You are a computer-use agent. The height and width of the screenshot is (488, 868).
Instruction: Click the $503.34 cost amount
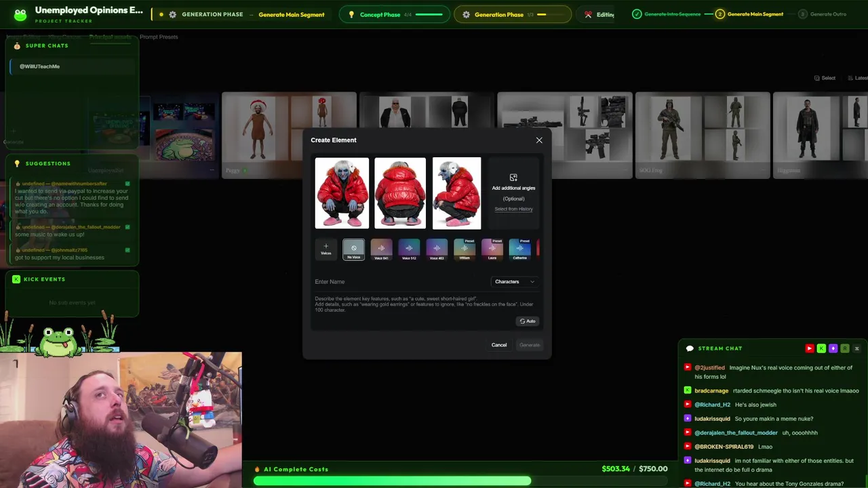click(x=616, y=469)
